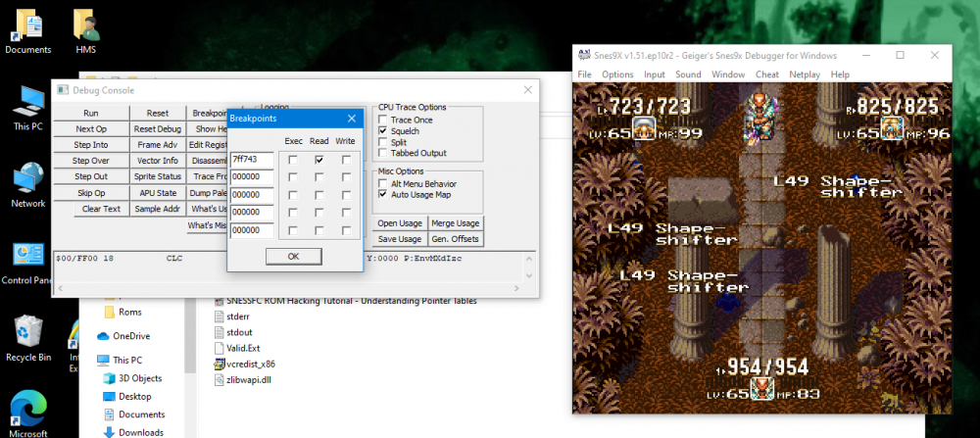Click the Step Into debug button

(90, 144)
